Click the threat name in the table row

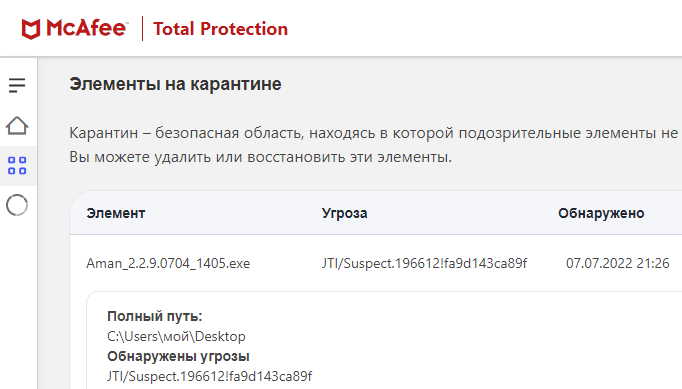point(424,263)
